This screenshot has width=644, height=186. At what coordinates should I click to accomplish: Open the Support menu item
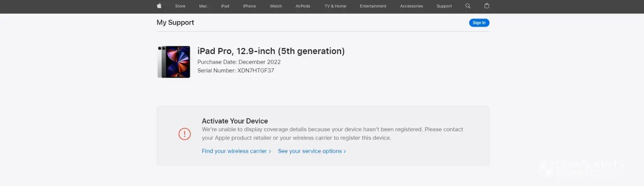[444, 6]
